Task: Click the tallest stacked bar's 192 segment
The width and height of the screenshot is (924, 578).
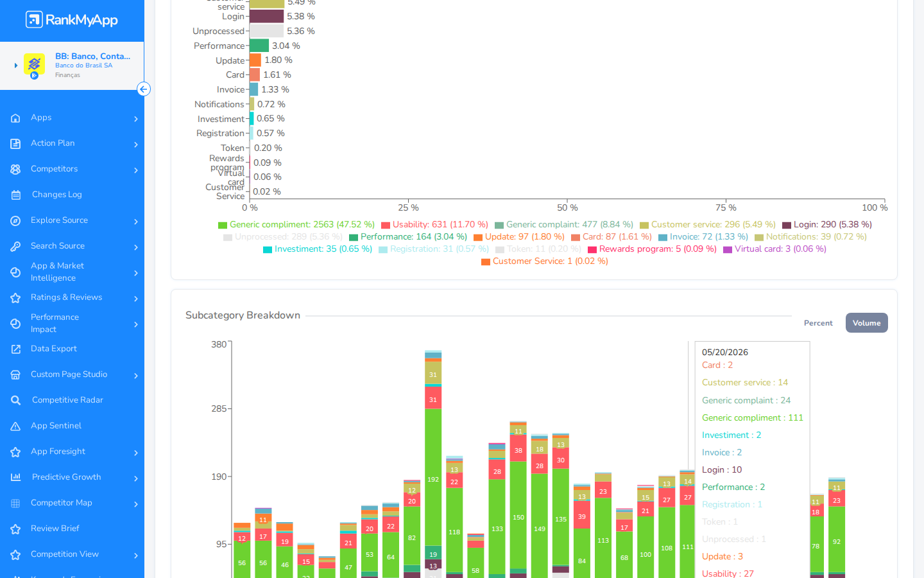Action: [433, 477]
